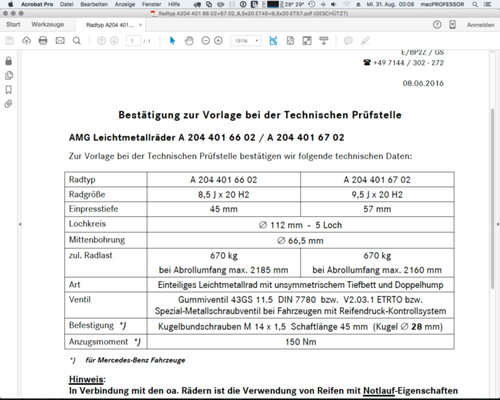Viewport: 500px width, 400px height.
Task: Open the attachments paperclip panel
Action: [9, 104]
